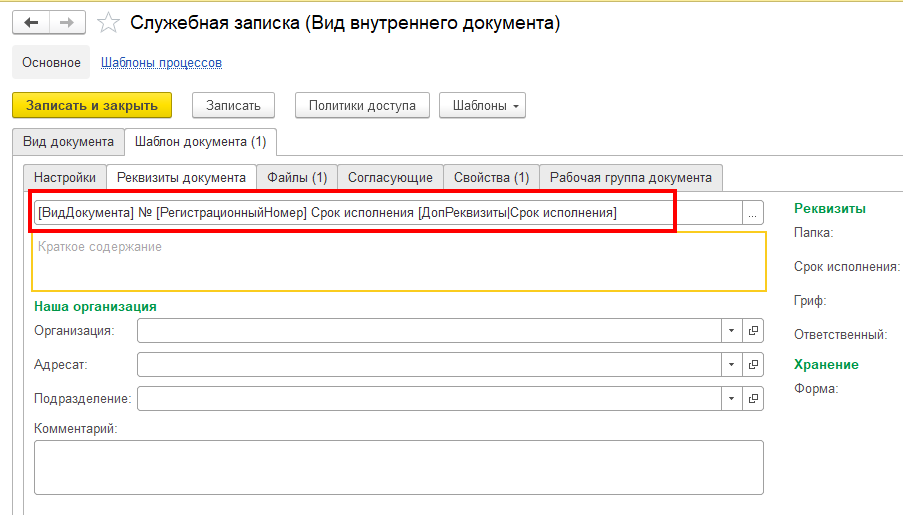The width and height of the screenshot is (903, 515).
Task: Open the Настройки tab
Action: pos(65,177)
